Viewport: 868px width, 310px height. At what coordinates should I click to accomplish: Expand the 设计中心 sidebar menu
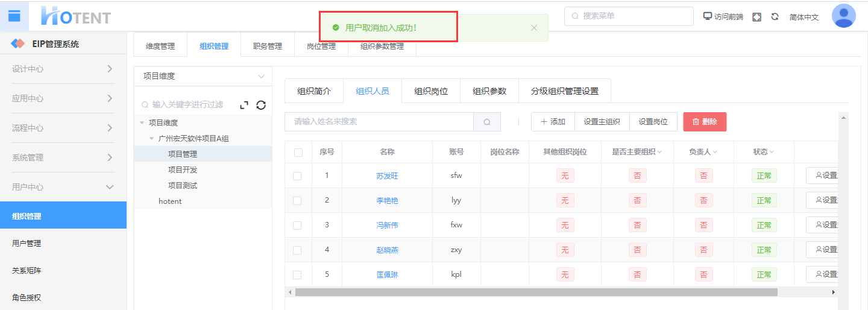tap(63, 69)
